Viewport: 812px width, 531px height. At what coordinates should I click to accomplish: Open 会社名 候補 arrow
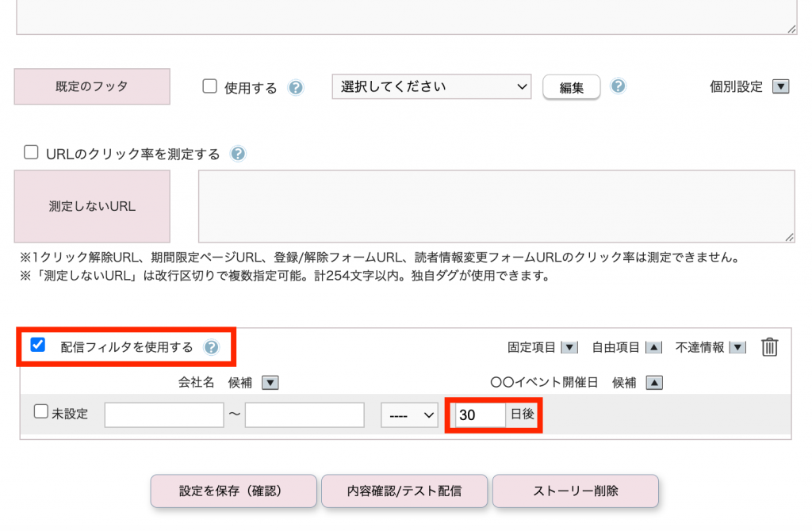(x=270, y=383)
